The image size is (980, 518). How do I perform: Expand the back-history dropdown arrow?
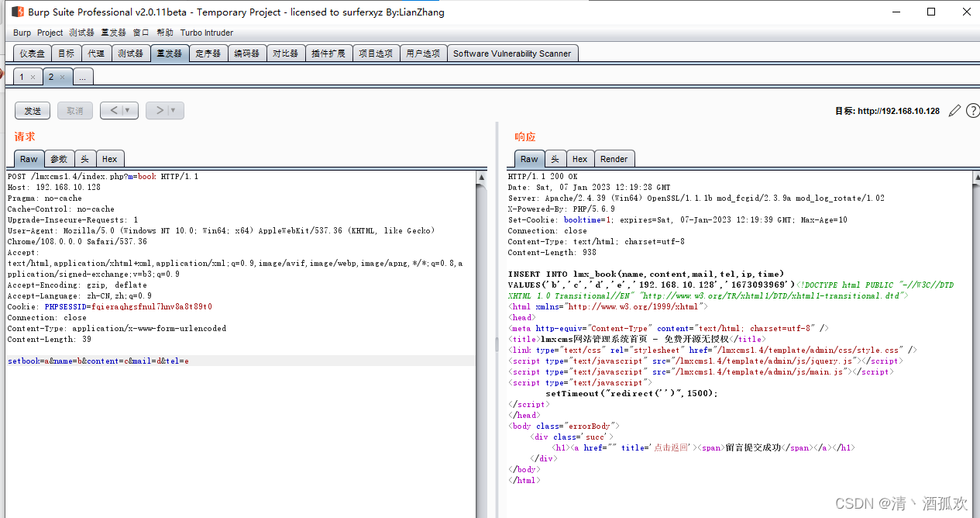127,111
